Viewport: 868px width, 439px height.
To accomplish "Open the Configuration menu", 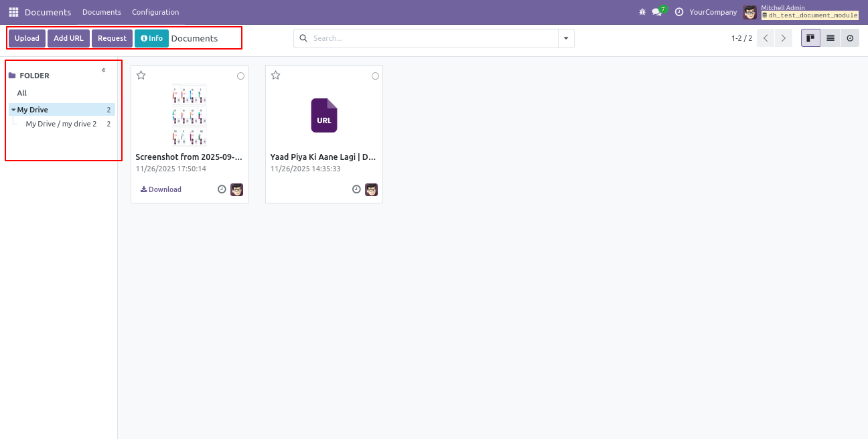I will (x=155, y=12).
